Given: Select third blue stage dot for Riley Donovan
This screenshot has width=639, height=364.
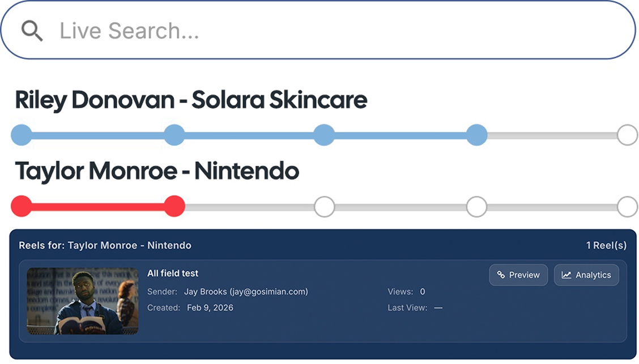Looking at the screenshot, I should click(324, 135).
